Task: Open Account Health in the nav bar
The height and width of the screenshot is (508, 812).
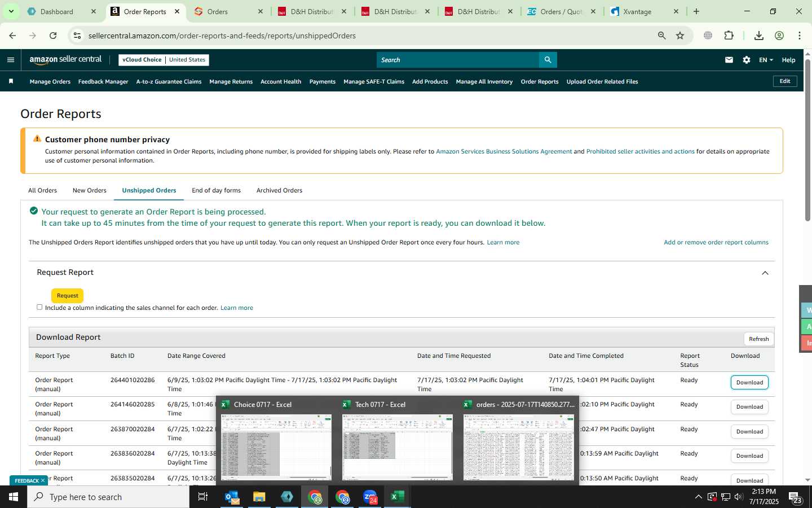Action: (281, 81)
